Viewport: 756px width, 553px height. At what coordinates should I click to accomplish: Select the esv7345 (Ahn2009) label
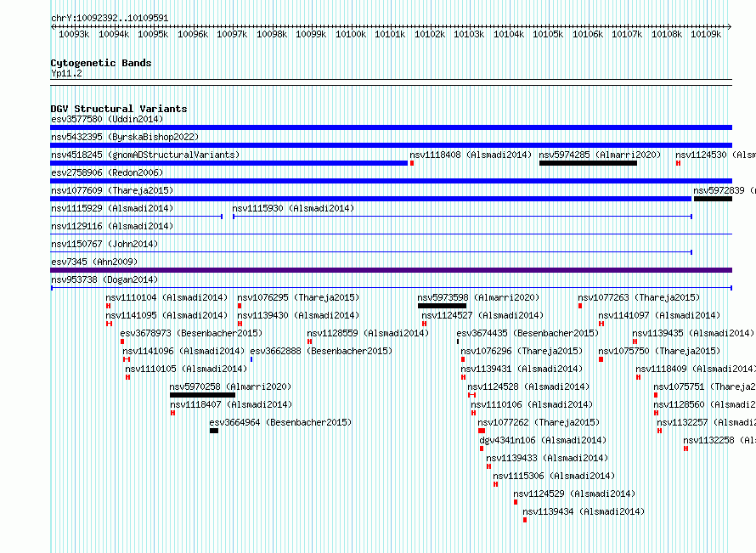pos(94,262)
